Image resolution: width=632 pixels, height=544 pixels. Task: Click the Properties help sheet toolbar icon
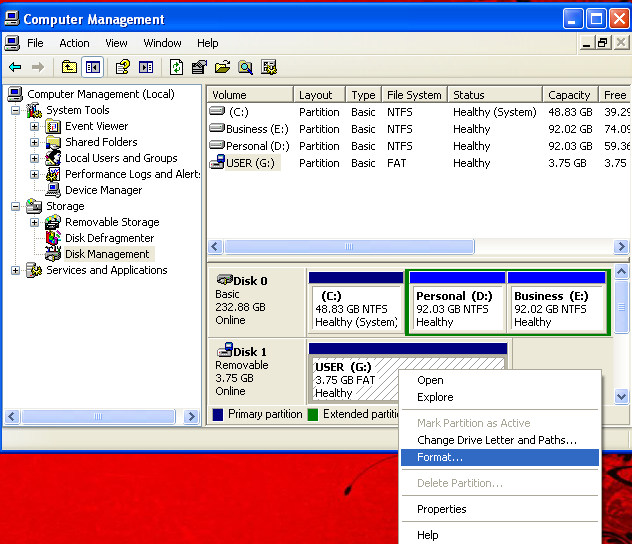coord(123,67)
